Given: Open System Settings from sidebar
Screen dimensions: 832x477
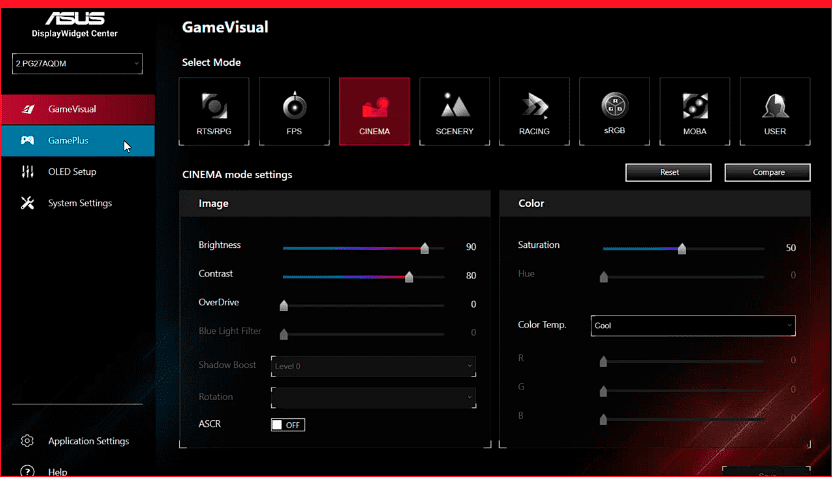Looking at the screenshot, I should 78,203.
